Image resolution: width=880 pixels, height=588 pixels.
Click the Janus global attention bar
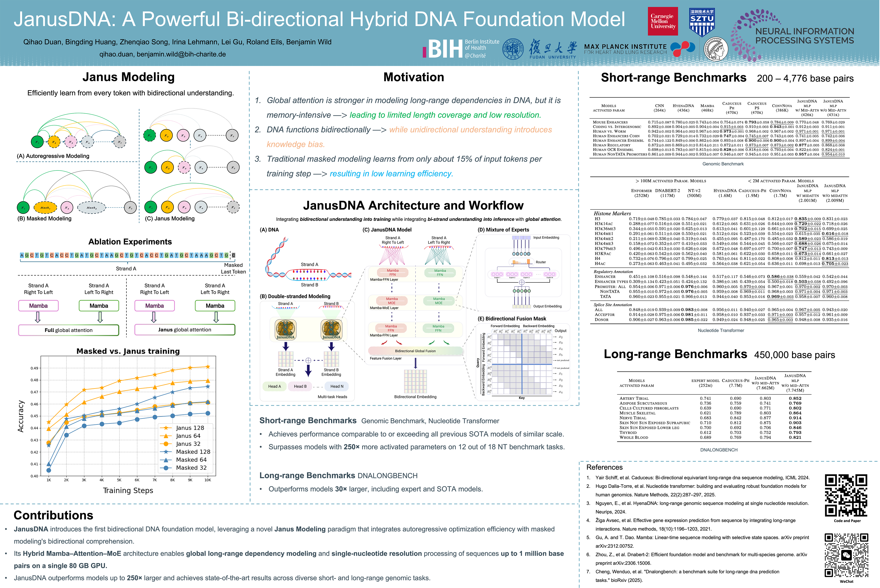[x=185, y=330]
